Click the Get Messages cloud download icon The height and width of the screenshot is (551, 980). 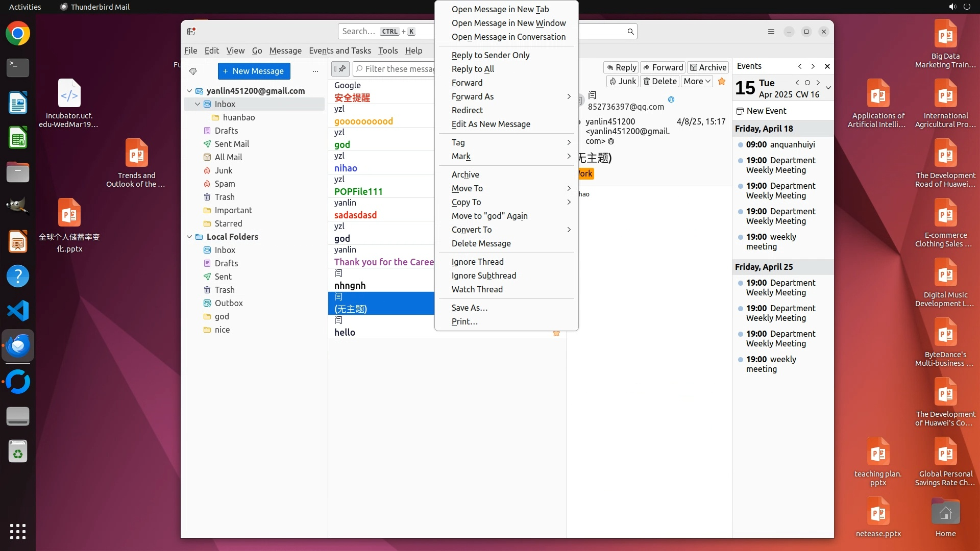(x=193, y=71)
